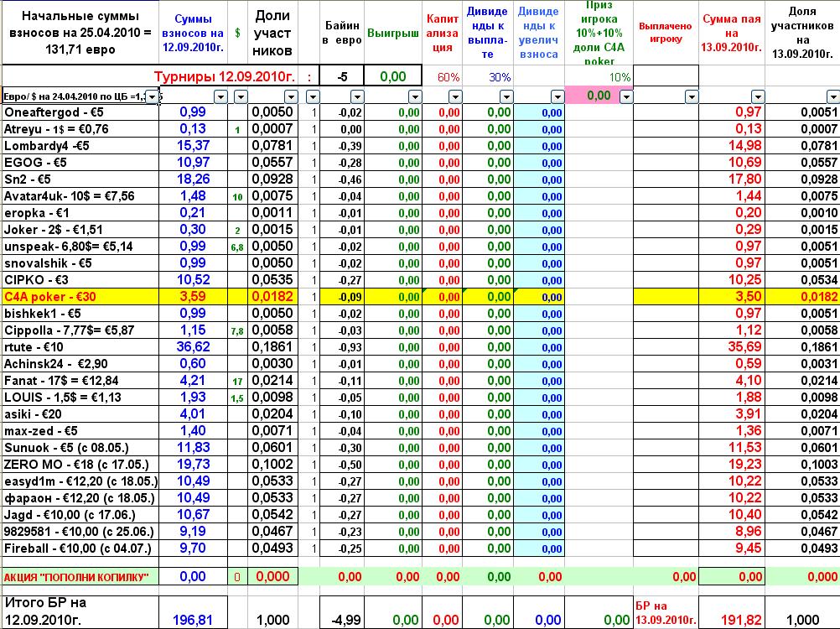Open filter dropdown for Выигрыш column
Screen dimensions: 840x629
click(415, 96)
